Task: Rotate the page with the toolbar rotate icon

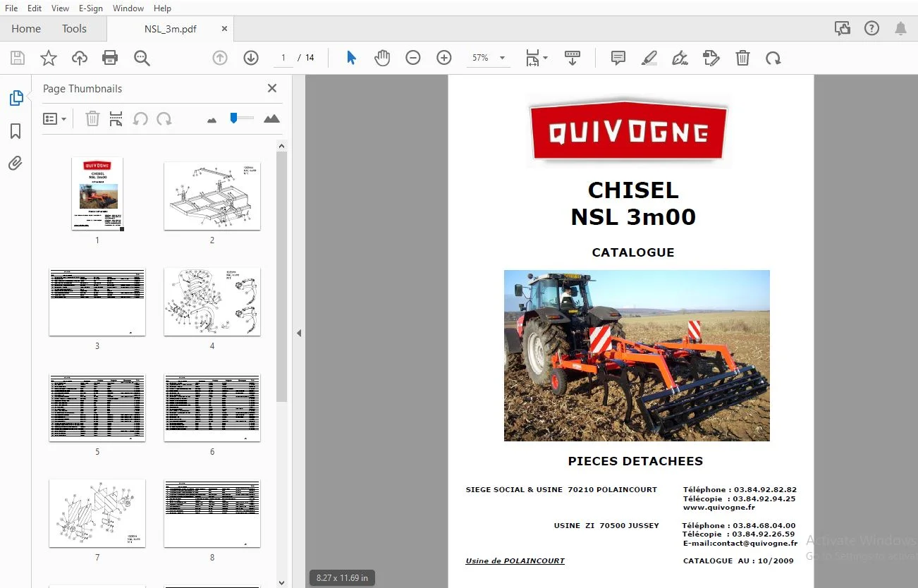Action: 773,58
